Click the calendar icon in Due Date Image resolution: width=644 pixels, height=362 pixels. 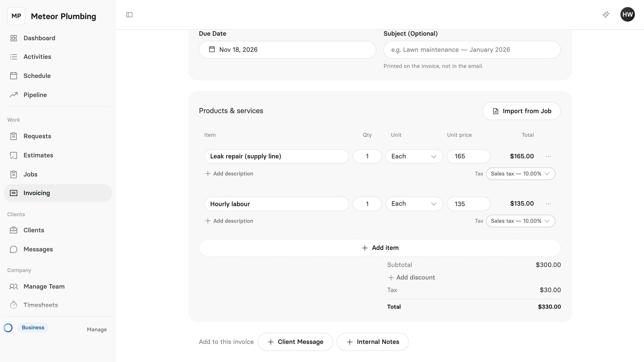coord(212,49)
